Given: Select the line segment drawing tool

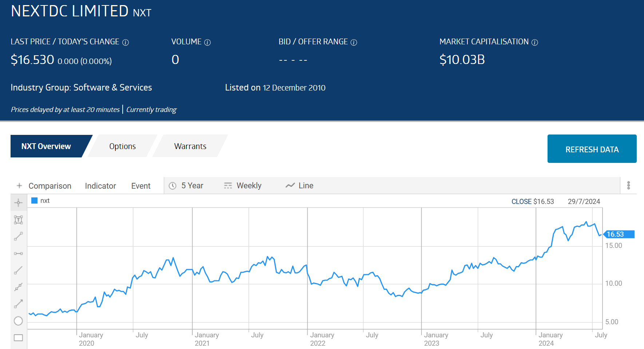Looking at the screenshot, I should click(19, 236).
